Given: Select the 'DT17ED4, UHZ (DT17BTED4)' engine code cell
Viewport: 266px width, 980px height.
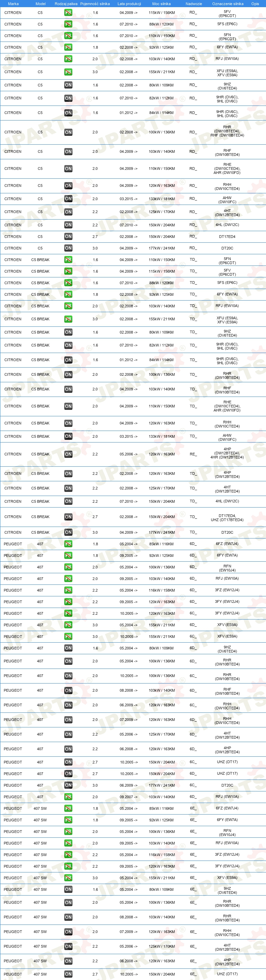Looking at the screenshot, I should (227, 518).
